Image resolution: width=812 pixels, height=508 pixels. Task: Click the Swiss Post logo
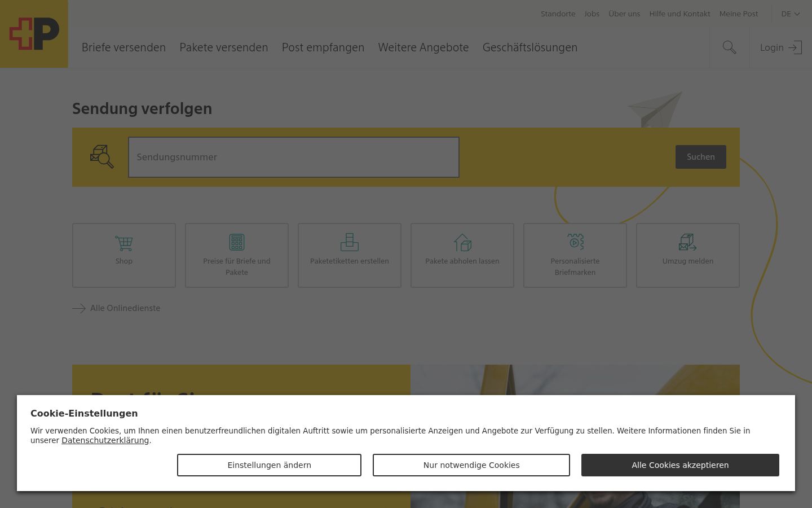click(34, 34)
